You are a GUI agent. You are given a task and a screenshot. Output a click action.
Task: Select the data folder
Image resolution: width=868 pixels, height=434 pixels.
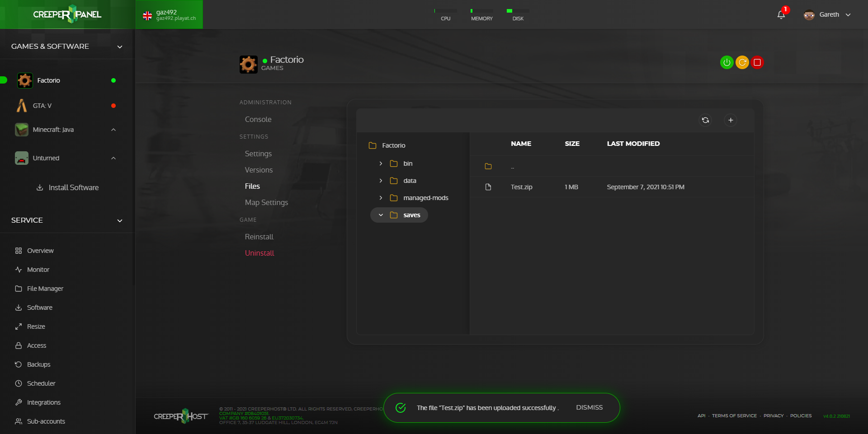[x=410, y=181]
